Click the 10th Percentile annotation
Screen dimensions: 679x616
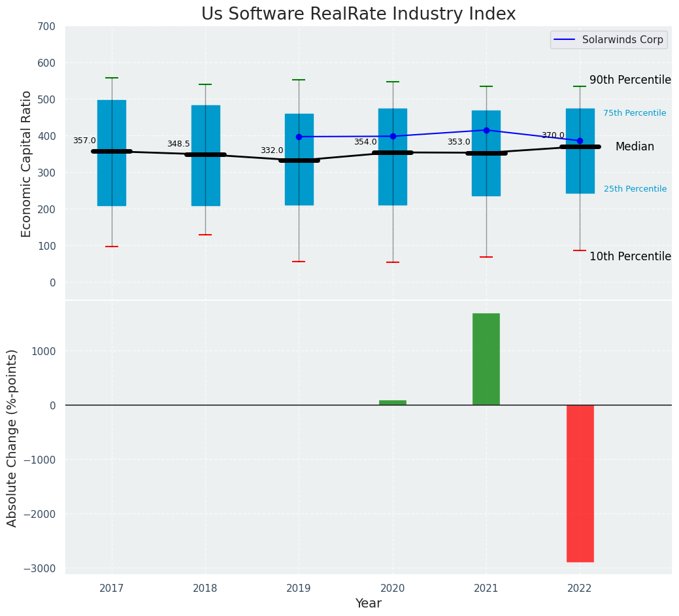[630, 256]
